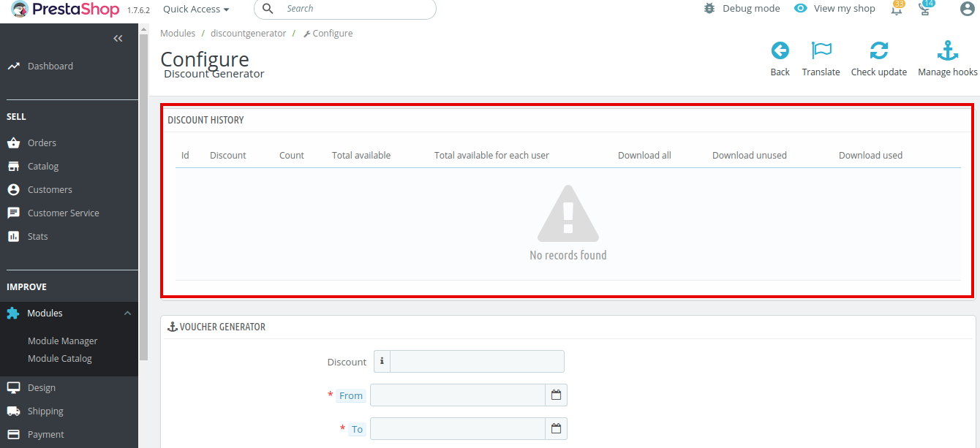Collapse the Modules menu chevron

[x=127, y=314]
